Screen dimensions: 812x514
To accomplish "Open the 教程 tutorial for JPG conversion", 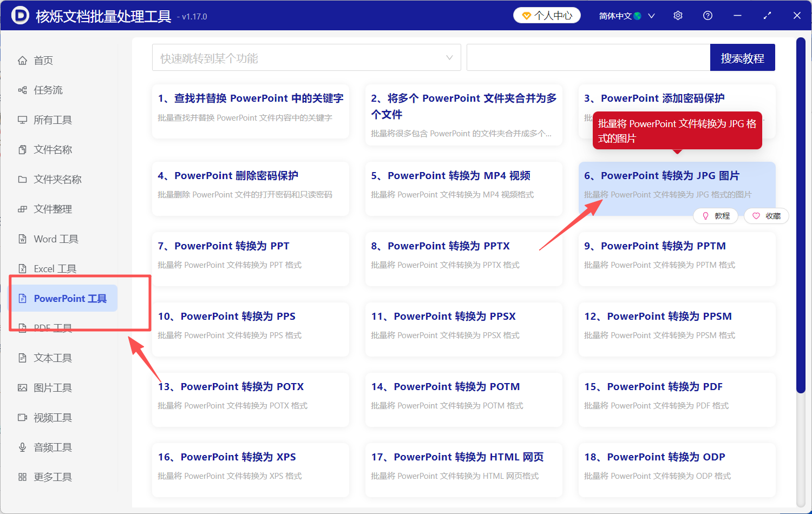I will point(716,216).
